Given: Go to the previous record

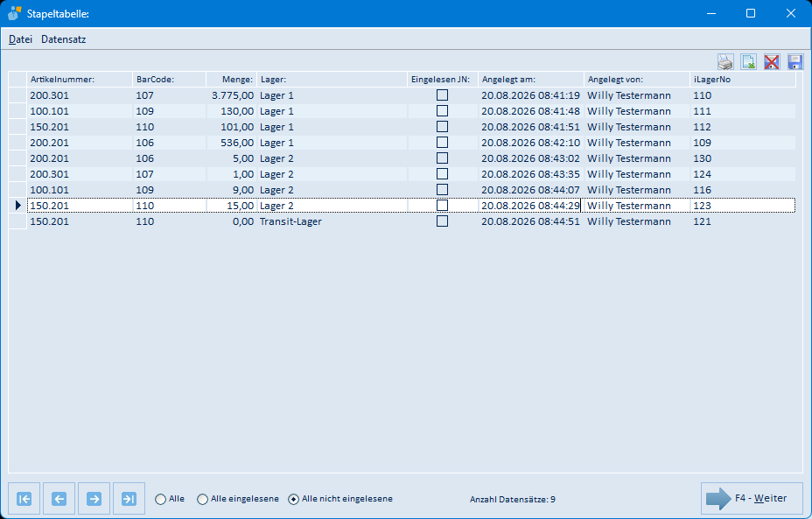Looking at the screenshot, I should [x=59, y=499].
